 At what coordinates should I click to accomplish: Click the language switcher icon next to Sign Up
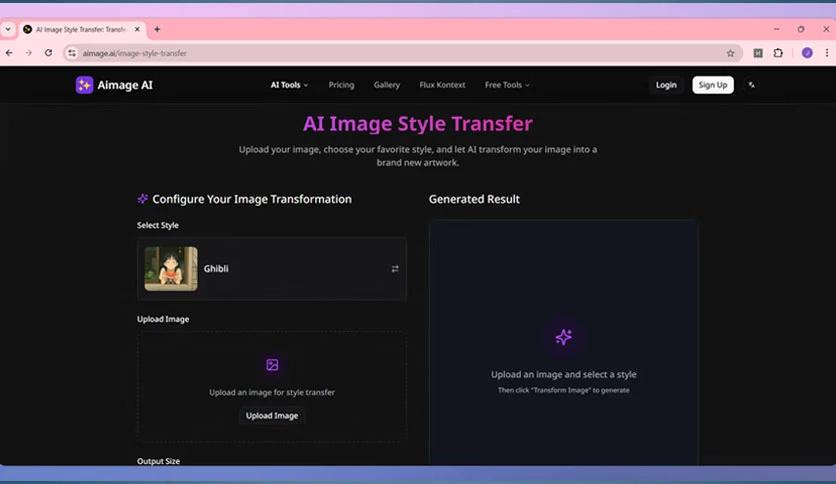[x=752, y=85]
